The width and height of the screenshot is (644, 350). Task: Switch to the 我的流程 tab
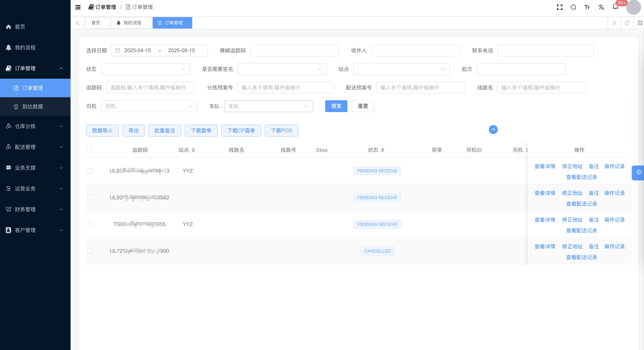[x=131, y=23]
